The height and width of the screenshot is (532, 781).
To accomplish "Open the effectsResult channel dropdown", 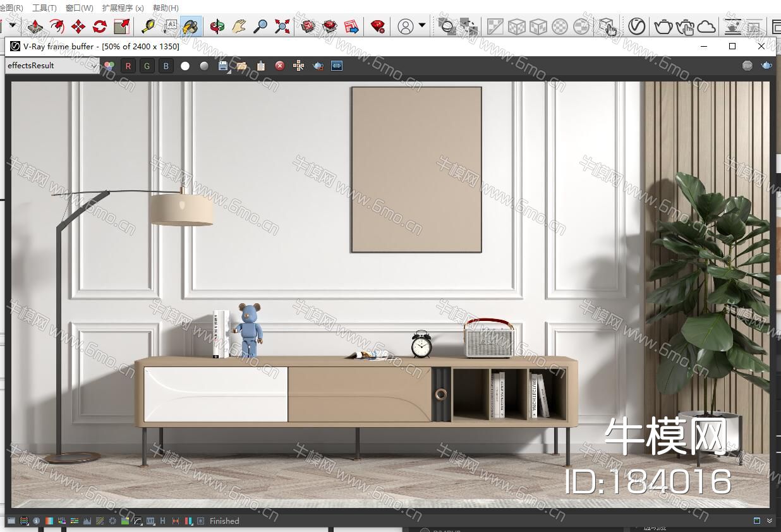I will 52,66.
